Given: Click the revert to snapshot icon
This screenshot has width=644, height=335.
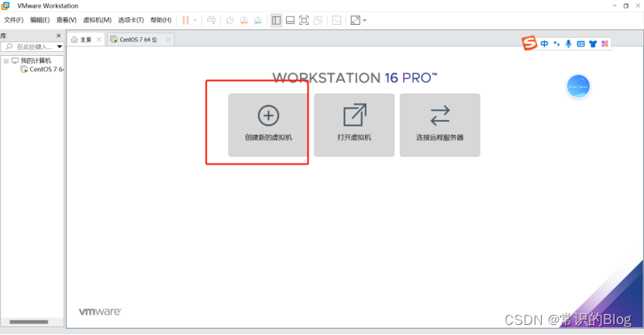Looking at the screenshot, I should [244, 20].
